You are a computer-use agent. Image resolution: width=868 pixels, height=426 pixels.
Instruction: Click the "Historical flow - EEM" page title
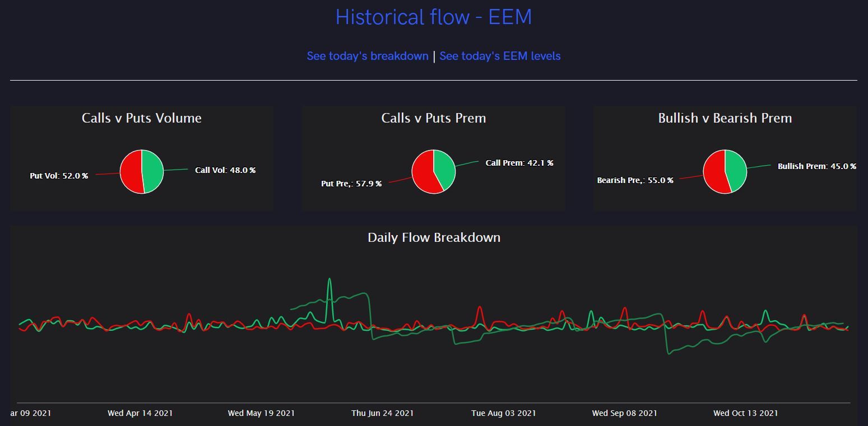point(434,17)
